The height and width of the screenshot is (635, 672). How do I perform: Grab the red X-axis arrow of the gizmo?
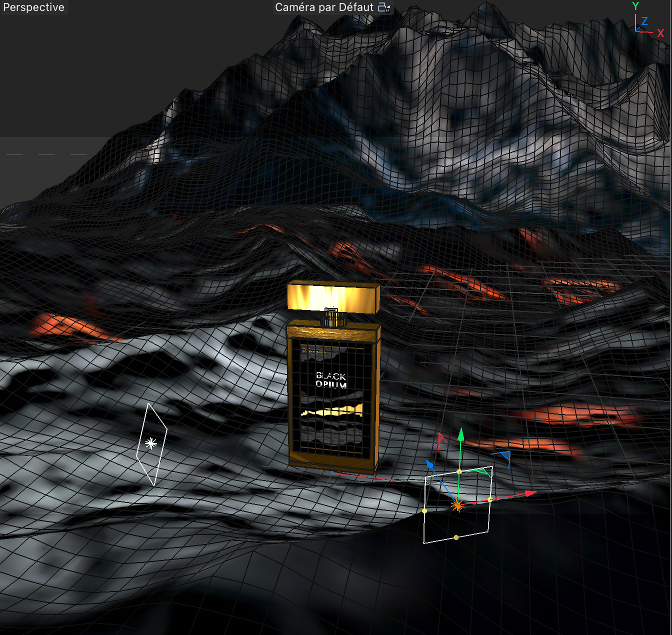pyautogui.click(x=530, y=493)
